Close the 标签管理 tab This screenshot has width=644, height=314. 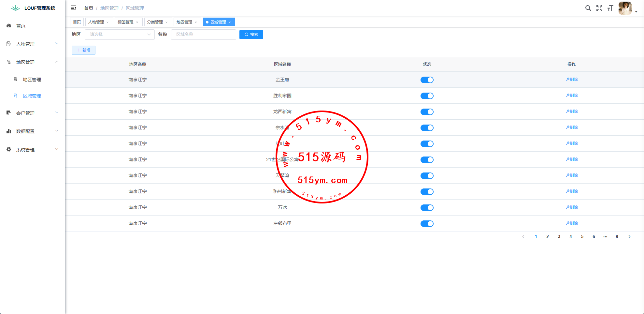coord(137,22)
